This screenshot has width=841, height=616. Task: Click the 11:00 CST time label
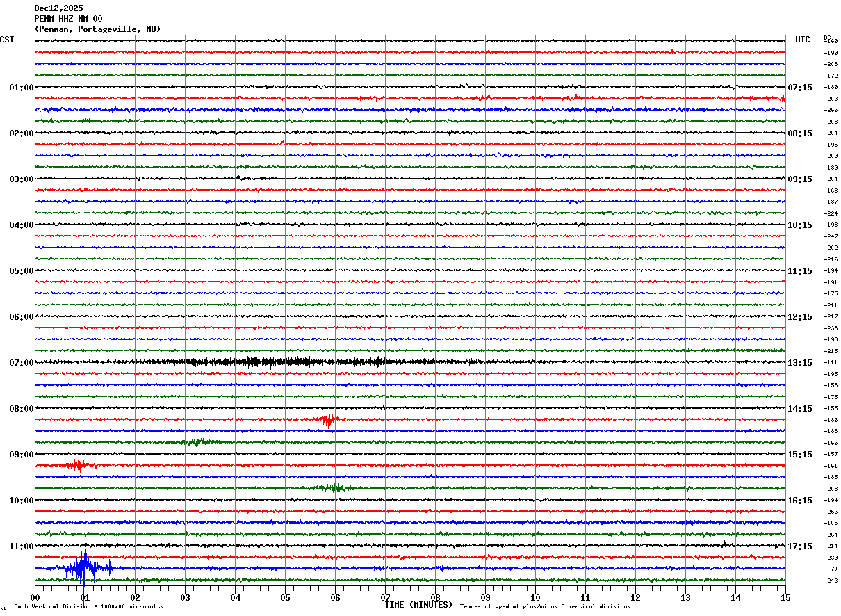(x=21, y=546)
